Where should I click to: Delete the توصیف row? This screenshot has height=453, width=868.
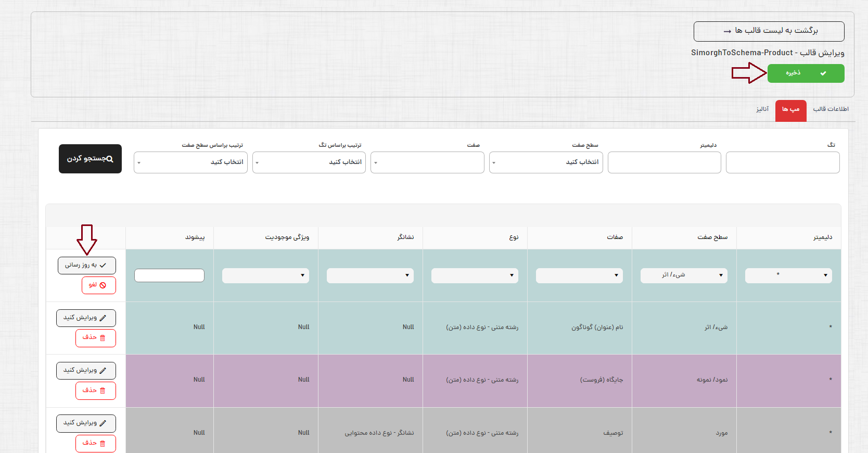tap(95, 443)
